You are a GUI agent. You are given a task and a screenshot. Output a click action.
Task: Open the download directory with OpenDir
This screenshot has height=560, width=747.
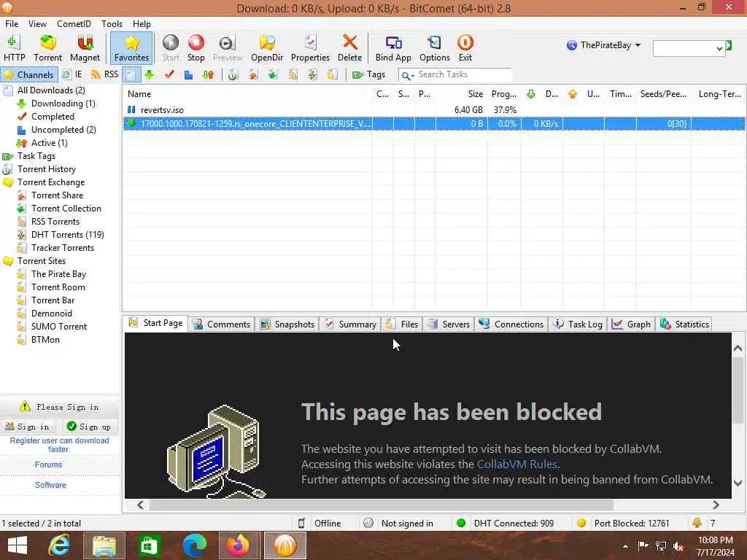click(x=267, y=48)
